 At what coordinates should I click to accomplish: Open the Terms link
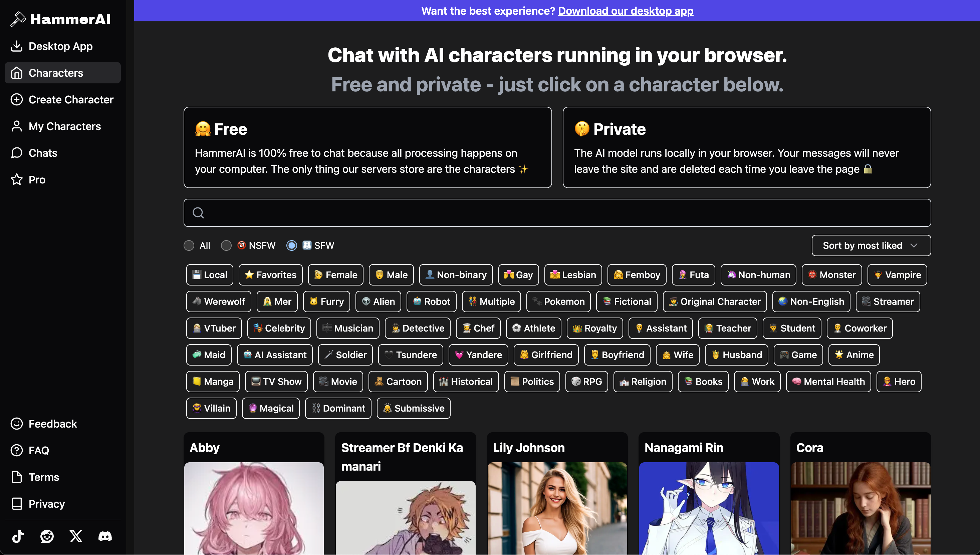point(62,477)
